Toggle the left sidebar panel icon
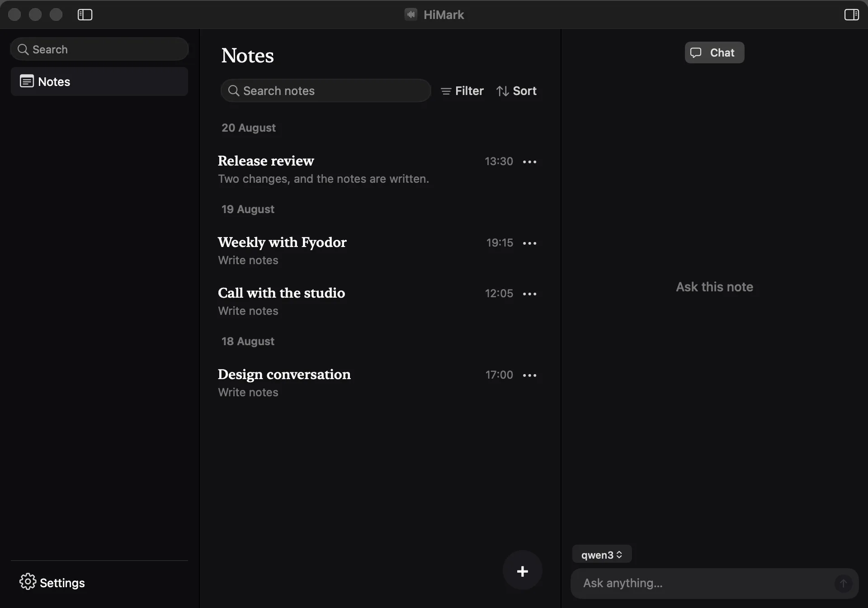This screenshot has width=868, height=608. pyautogui.click(x=85, y=14)
